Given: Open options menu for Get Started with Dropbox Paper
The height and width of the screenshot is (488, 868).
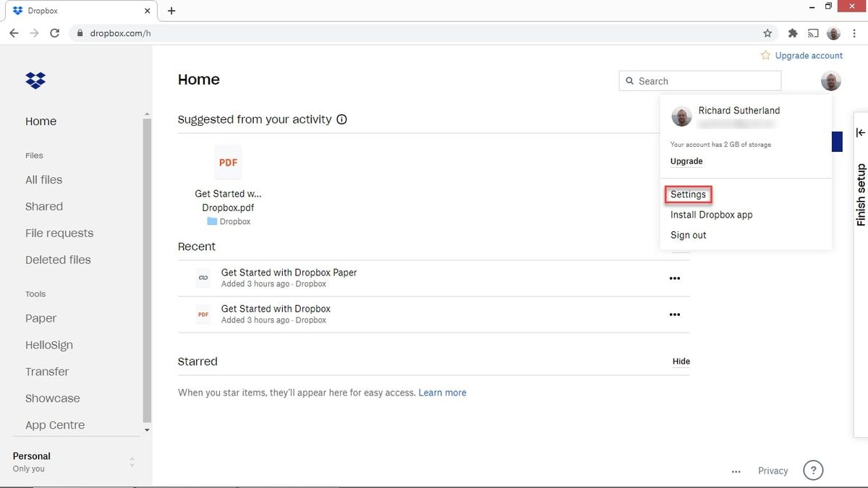Looking at the screenshot, I should pyautogui.click(x=674, y=278).
